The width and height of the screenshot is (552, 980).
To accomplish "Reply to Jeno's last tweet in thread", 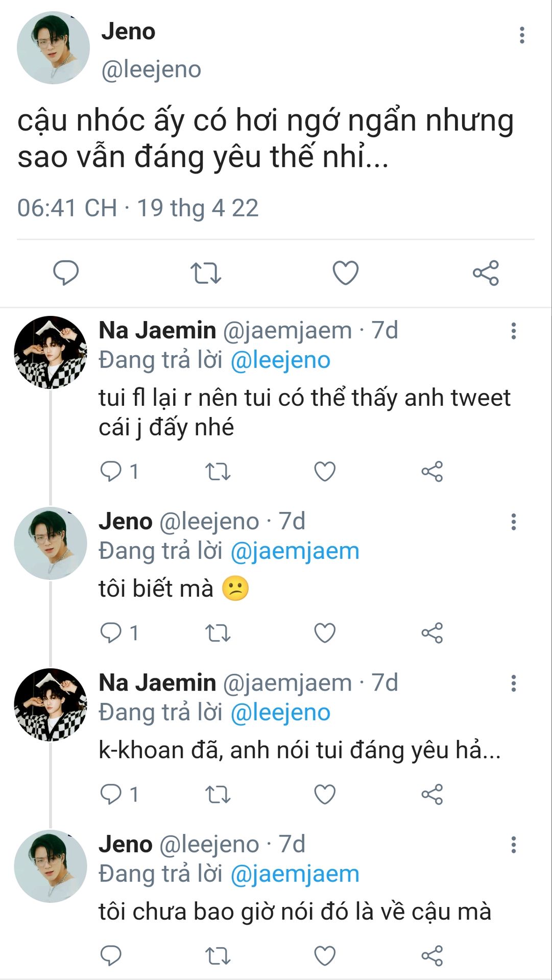I will [x=111, y=955].
